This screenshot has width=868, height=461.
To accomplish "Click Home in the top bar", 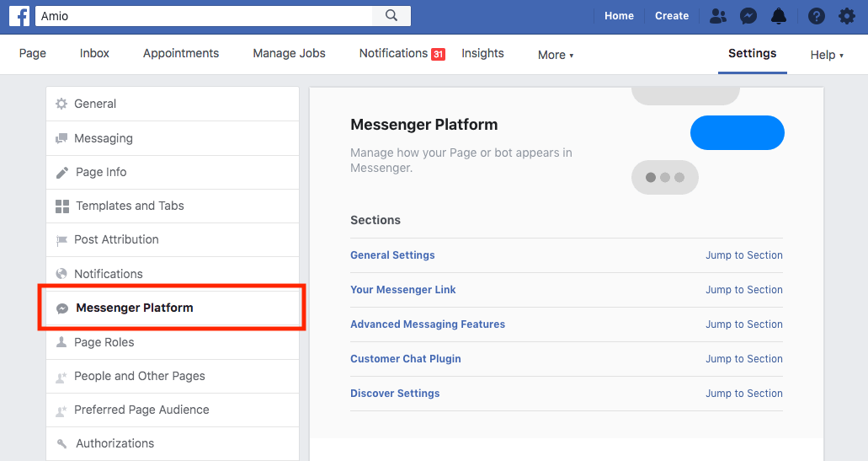I will (x=619, y=16).
